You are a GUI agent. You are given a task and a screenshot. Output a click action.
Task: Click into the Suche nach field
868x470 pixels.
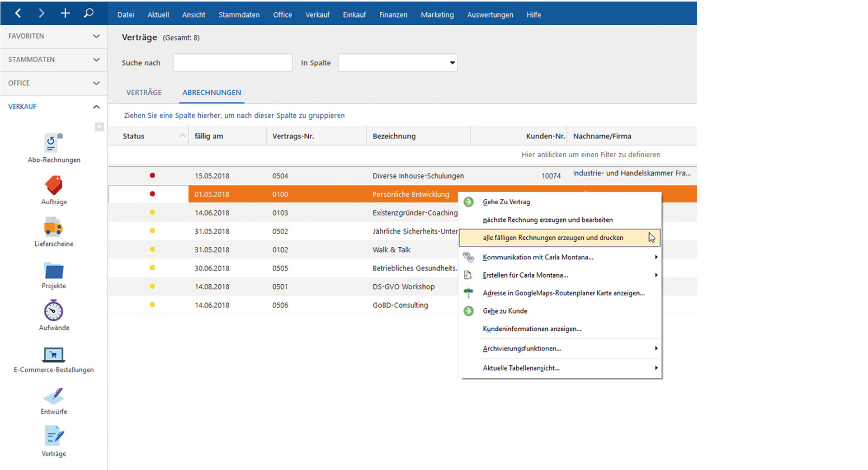(x=232, y=63)
